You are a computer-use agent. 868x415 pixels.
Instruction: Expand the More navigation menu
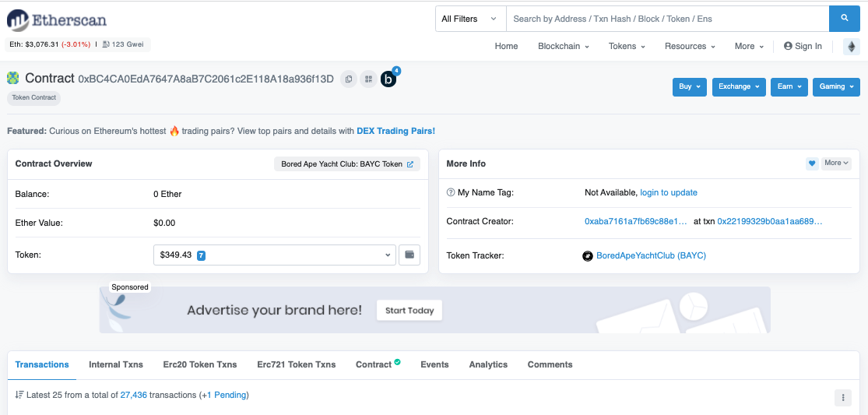[x=749, y=47]
